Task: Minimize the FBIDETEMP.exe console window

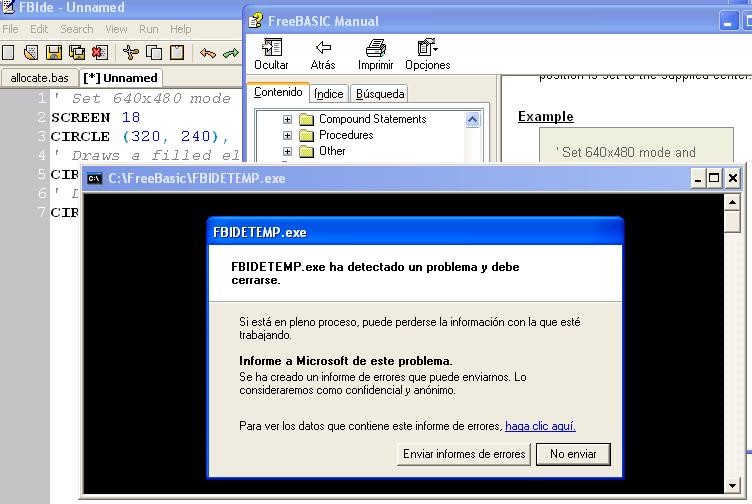Action: click(x=698, y=179)
